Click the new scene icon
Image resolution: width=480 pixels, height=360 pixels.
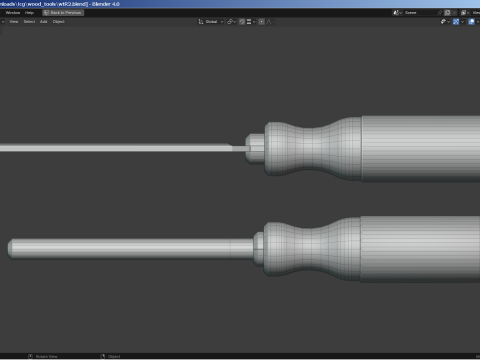(448, 13)
